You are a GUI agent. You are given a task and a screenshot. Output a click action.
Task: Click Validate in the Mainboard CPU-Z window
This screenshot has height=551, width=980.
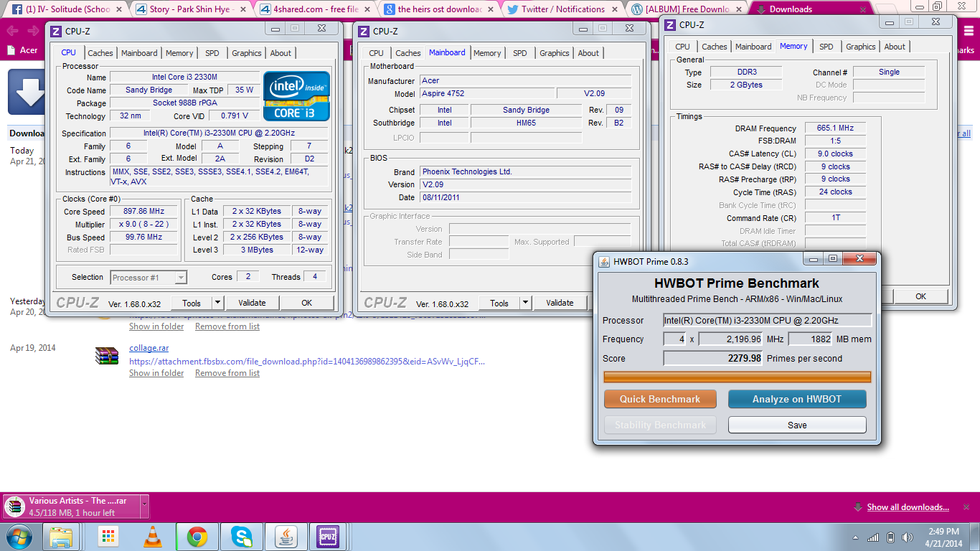tap(560, 303)
